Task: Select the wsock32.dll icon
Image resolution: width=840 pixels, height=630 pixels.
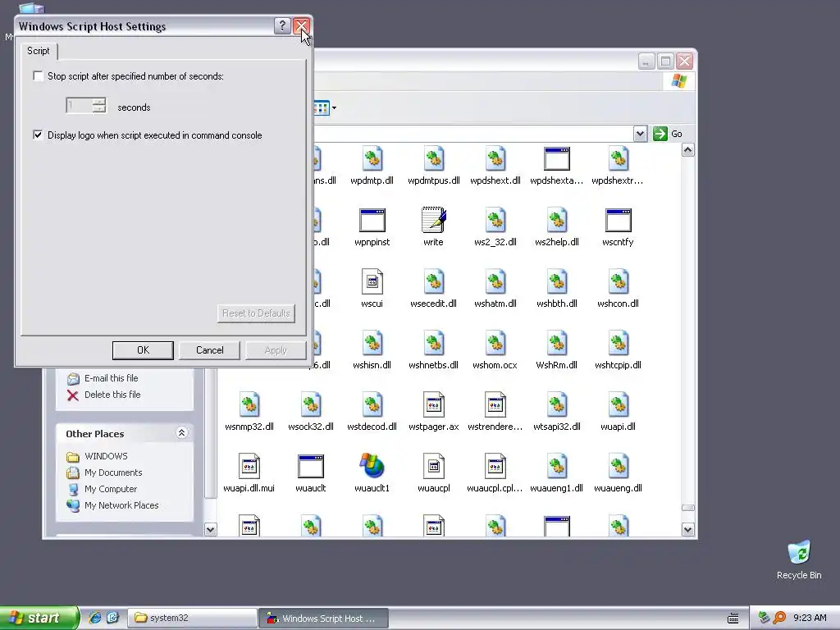Action: (311, 405)
